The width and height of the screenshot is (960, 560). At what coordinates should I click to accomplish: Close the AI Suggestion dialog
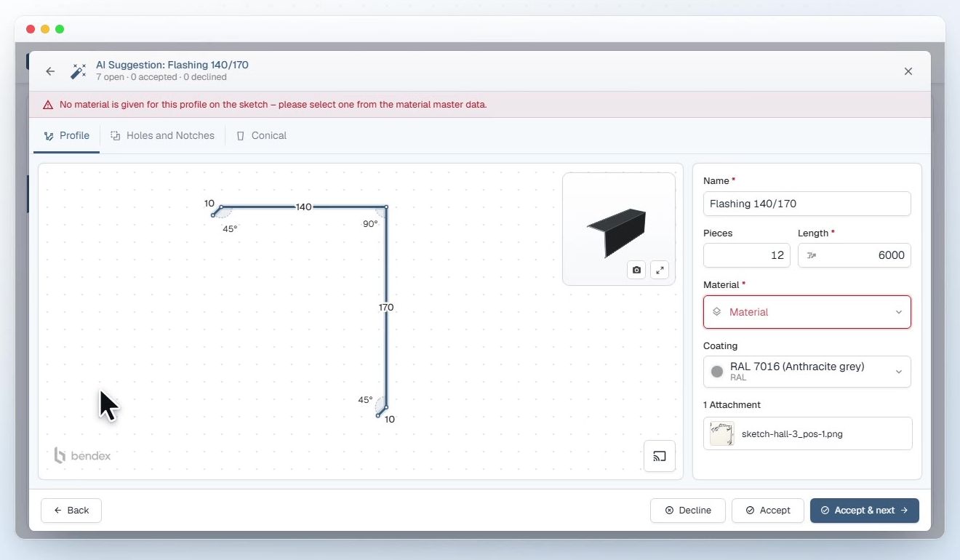[908, 71]
